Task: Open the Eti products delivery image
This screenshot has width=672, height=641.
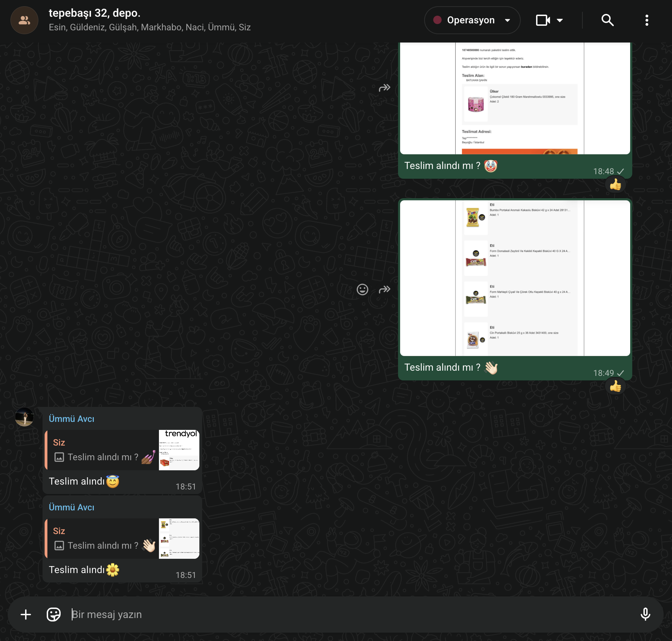Action: (x=515, y=278)
